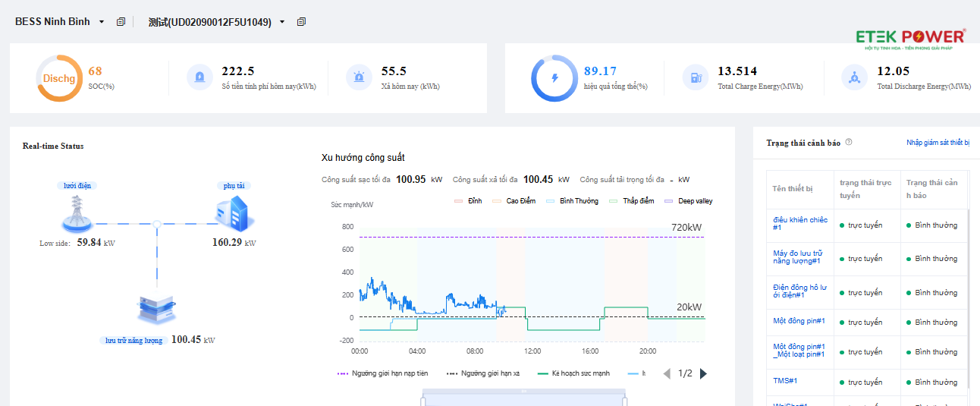Viewport: 980px width, 406px height.
Task: Toggle the Kế hoạch sức mạnh series
Action: (x=573, y=373)
